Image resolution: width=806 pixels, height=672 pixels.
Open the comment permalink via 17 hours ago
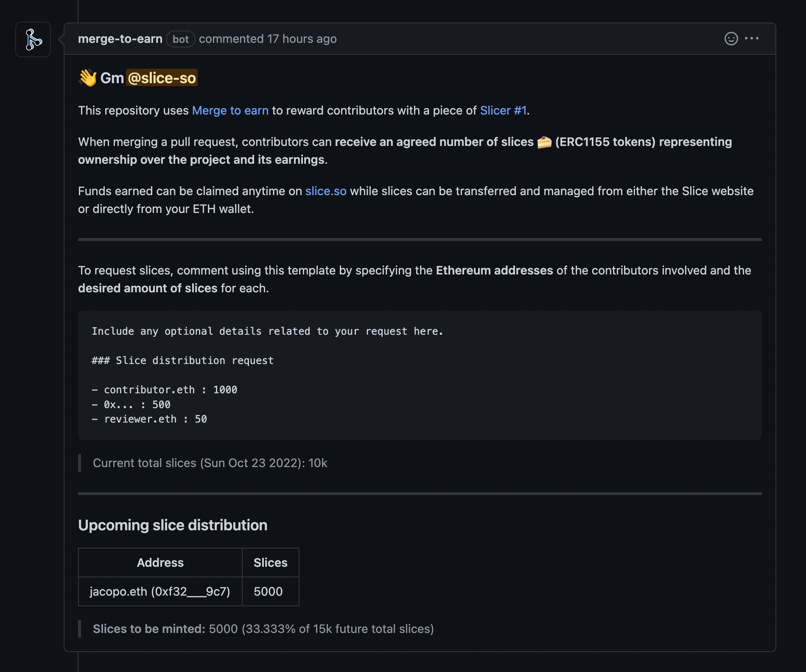(x=302, y=39)
